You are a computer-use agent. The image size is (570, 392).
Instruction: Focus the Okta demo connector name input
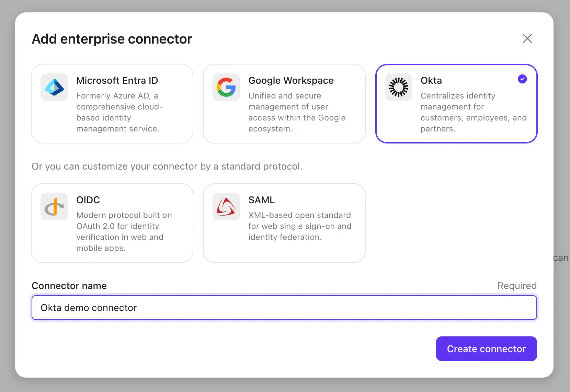284,308
